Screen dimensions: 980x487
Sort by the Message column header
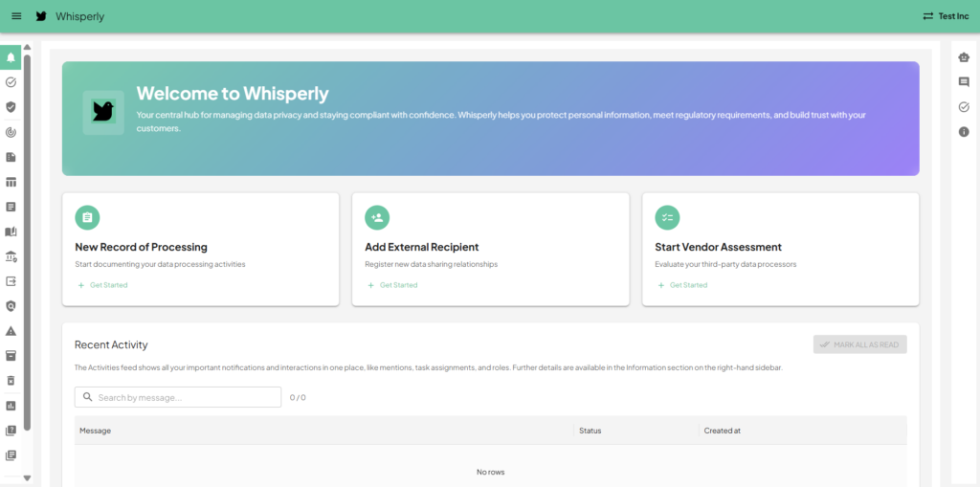[323, 431]
